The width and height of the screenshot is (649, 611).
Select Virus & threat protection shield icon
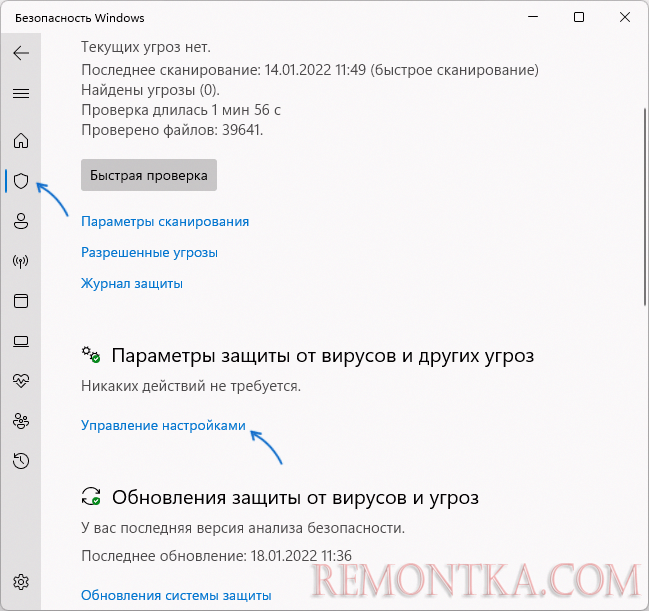21,181
